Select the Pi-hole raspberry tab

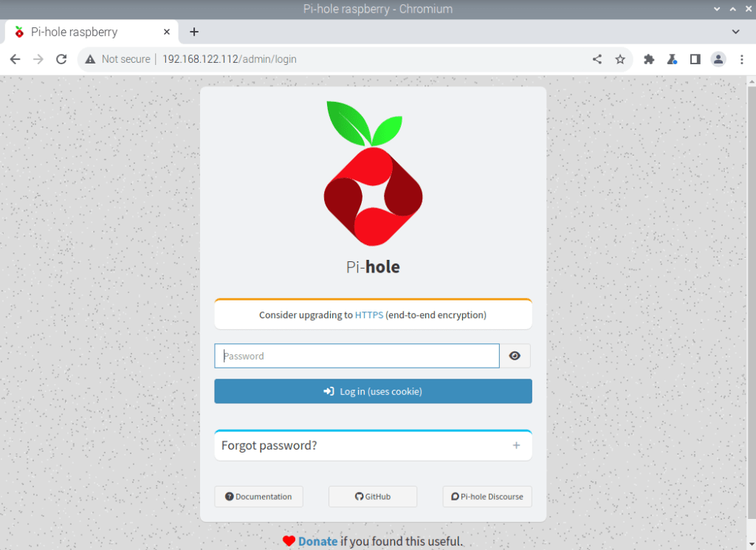tap(92, 32)
